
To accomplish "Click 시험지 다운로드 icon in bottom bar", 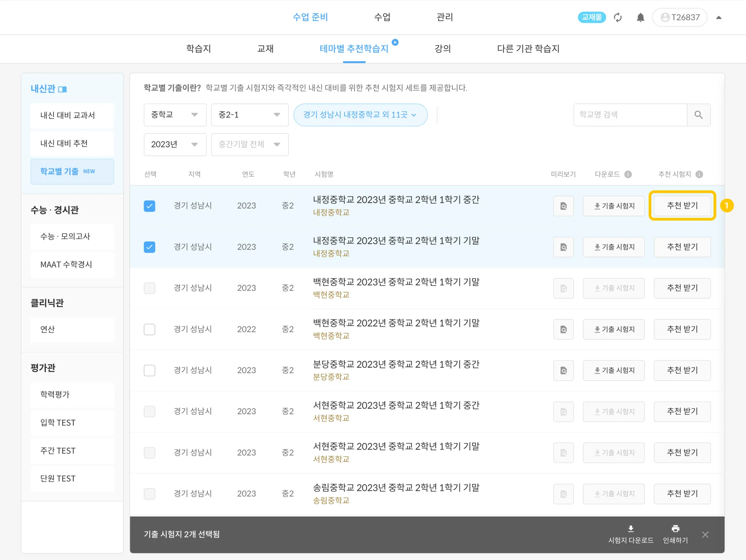I will (x=631, y=529).
